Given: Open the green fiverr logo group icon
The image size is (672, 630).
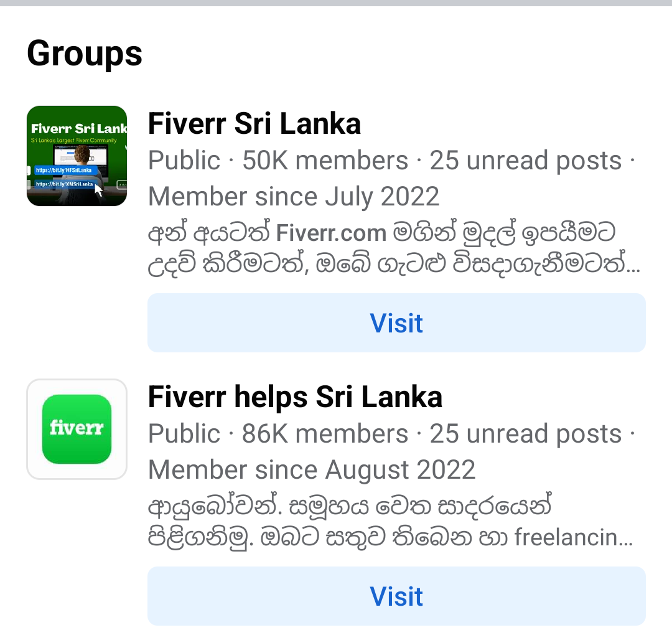Looking at the screenshot, I should coord(77,429).
